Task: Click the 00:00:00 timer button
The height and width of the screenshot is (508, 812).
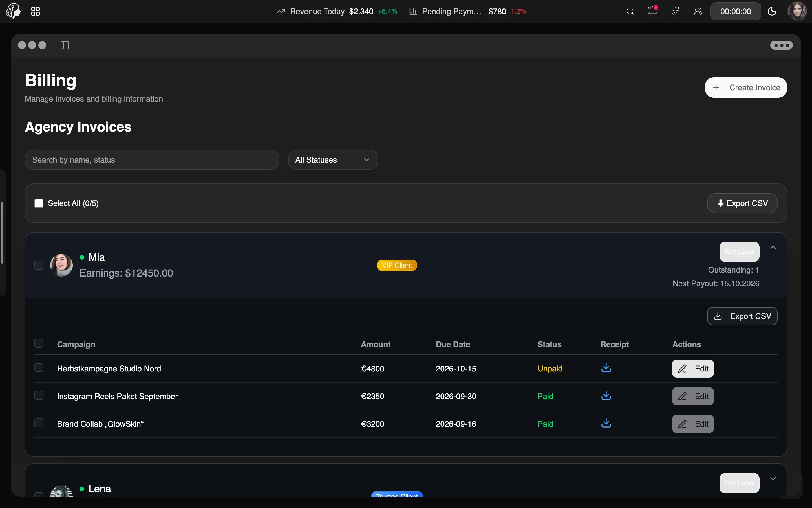Action: [x=736, y=11]
